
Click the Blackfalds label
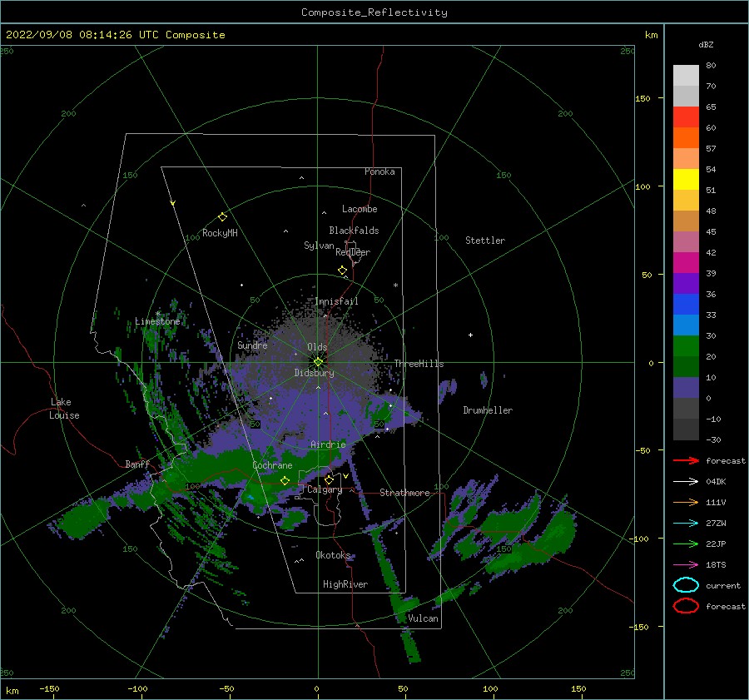click(x=354, y=231)
